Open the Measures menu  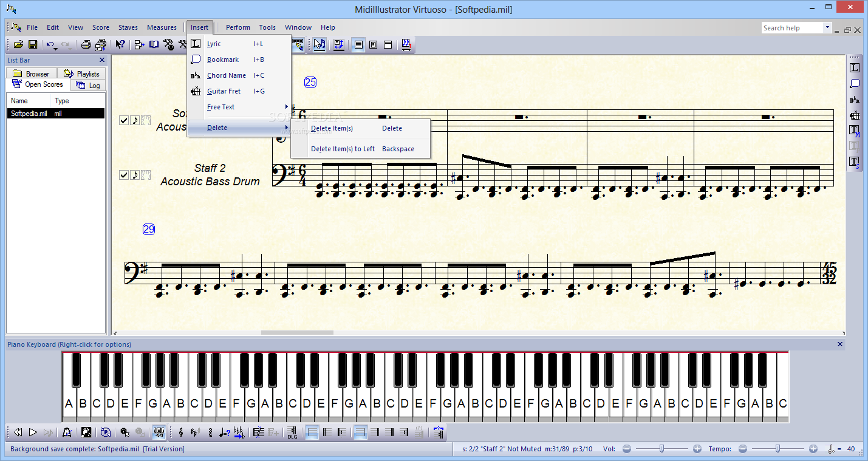[x=162, y=27]
